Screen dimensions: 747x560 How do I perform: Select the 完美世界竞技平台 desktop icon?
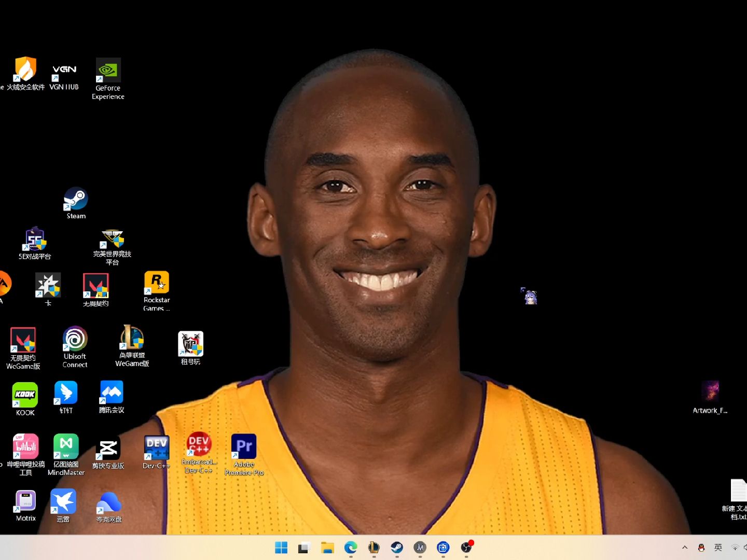pyautogui.click(x=112, y=247)
